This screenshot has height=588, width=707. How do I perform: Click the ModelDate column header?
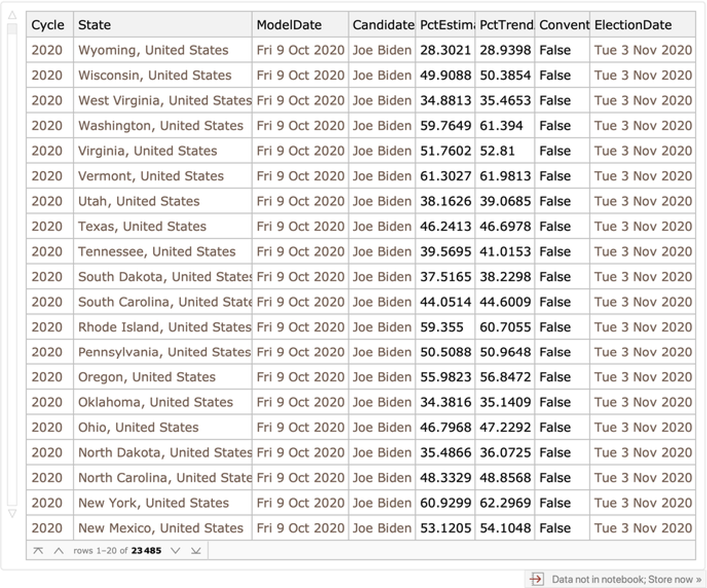click(x=289, y=25)
